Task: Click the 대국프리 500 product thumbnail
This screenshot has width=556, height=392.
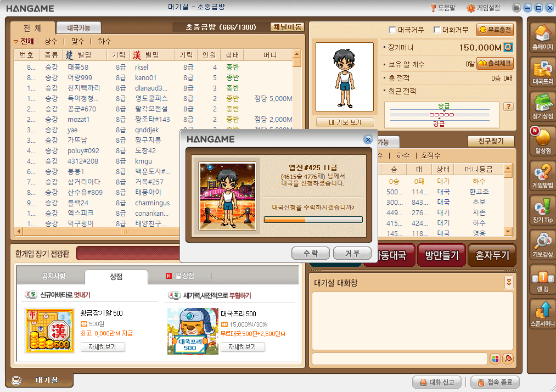Action: point(193,331)
